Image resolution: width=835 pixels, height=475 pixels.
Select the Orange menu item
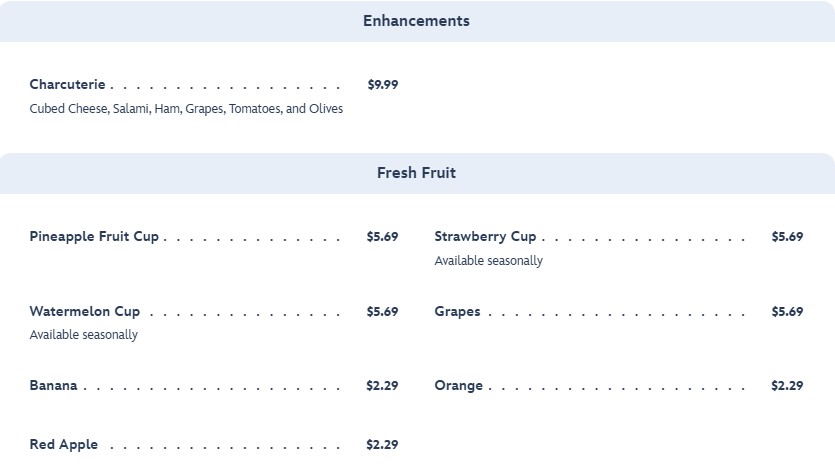click(458, 386)
